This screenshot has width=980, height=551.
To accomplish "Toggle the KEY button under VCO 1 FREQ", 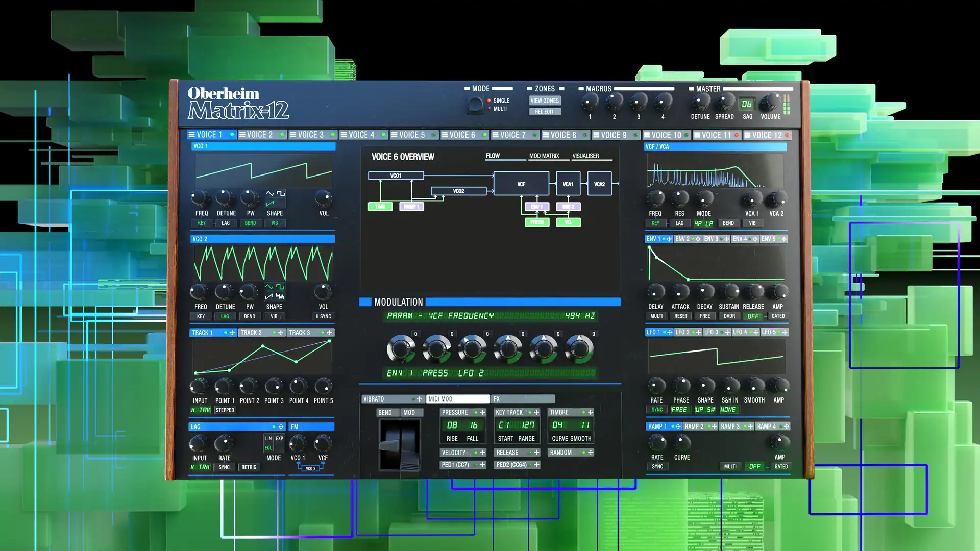I will coord(202,223).
